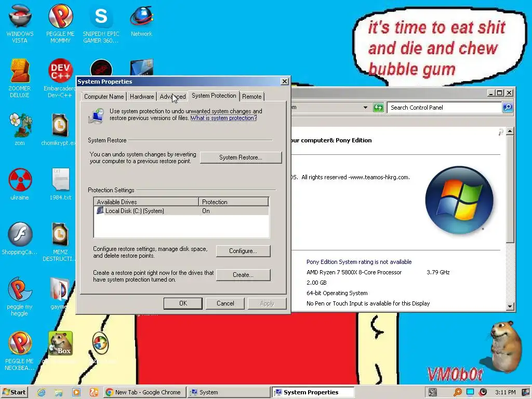Click scroll down arrow in System window
532x399 pixels.
click(510, 307)
